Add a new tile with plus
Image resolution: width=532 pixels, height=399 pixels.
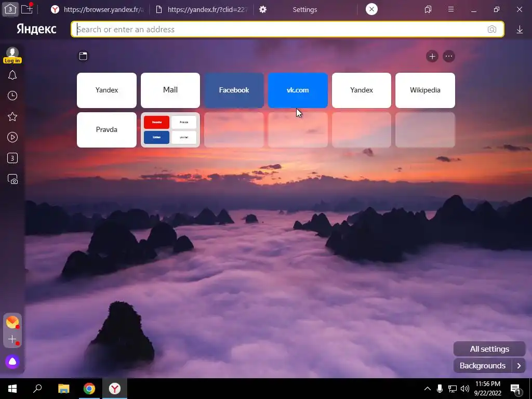click(432, 56)
